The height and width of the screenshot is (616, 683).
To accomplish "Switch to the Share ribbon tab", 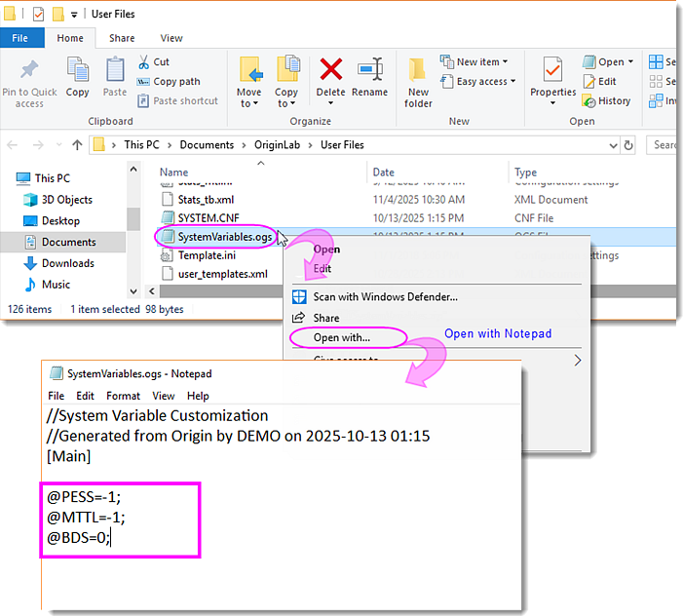I will [x=122, y=38].
